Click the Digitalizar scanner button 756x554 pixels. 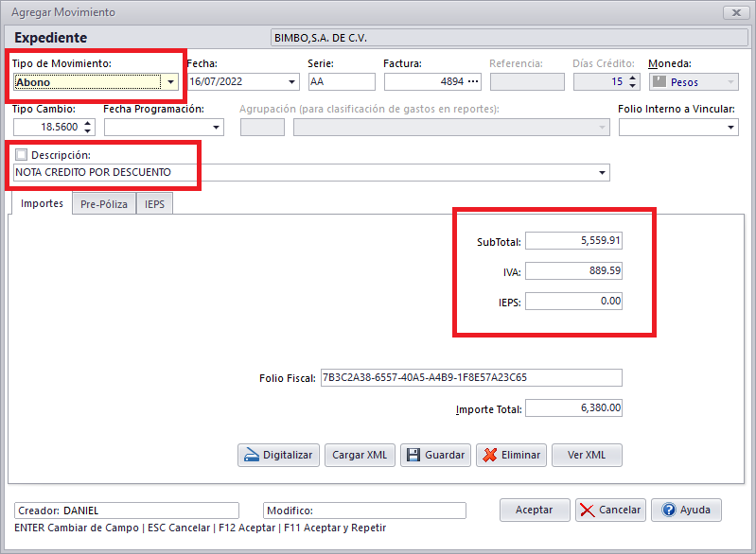(x=278, y=455)
